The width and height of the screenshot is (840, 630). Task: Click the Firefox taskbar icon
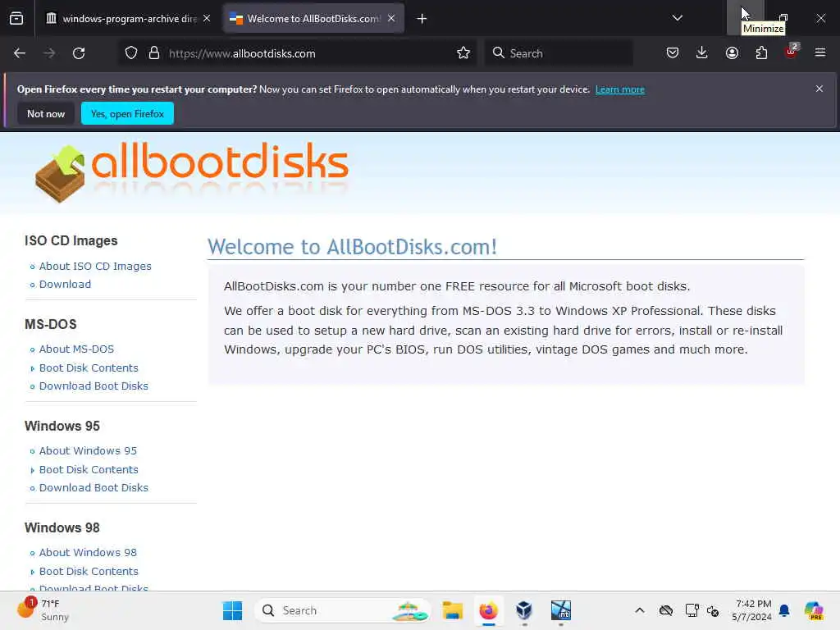click(488, 610)
